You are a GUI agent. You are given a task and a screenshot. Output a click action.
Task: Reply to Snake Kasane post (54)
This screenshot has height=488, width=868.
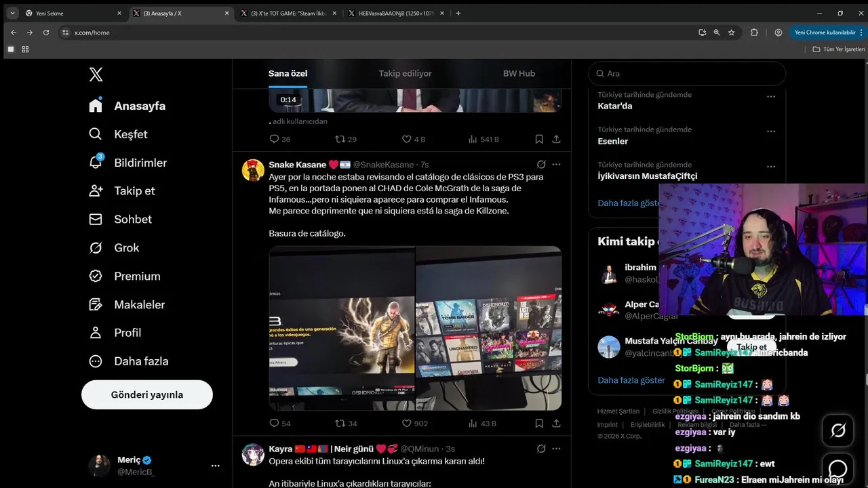point(280,424)
